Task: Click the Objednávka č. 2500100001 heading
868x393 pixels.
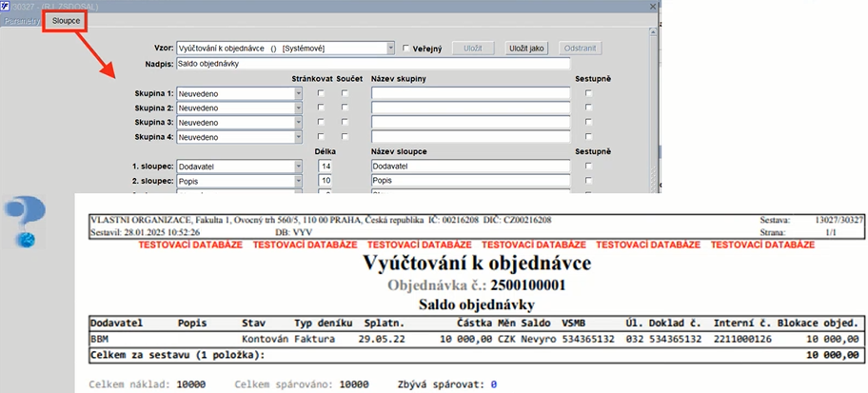Action: point(477,285)
